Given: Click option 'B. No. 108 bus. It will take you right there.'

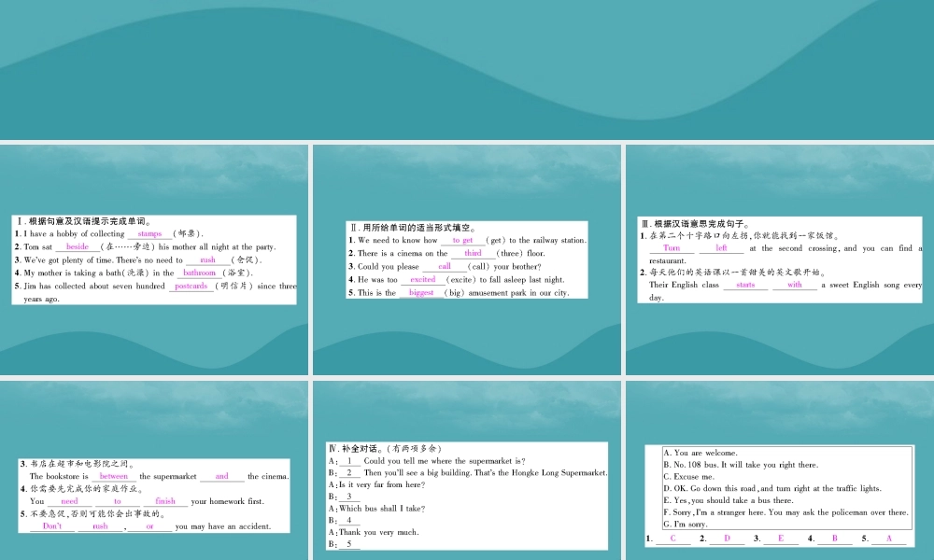Looking at the screenshot, I should click(741, 465).
